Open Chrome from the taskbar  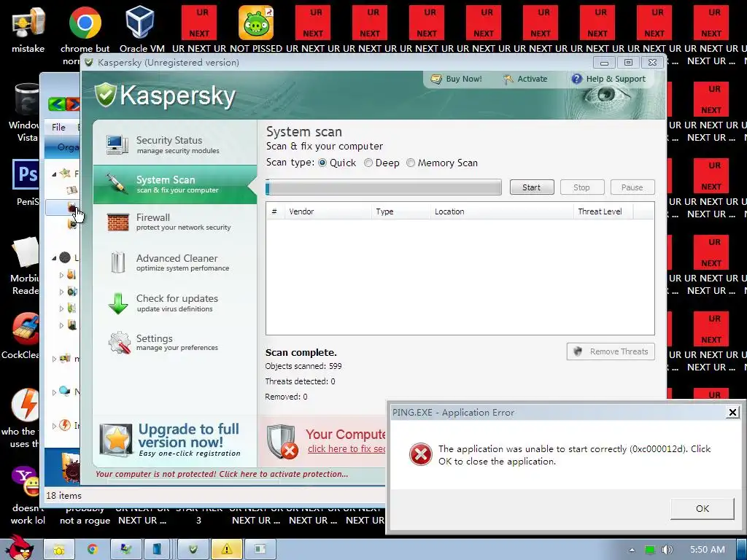(x=92, y=549)
